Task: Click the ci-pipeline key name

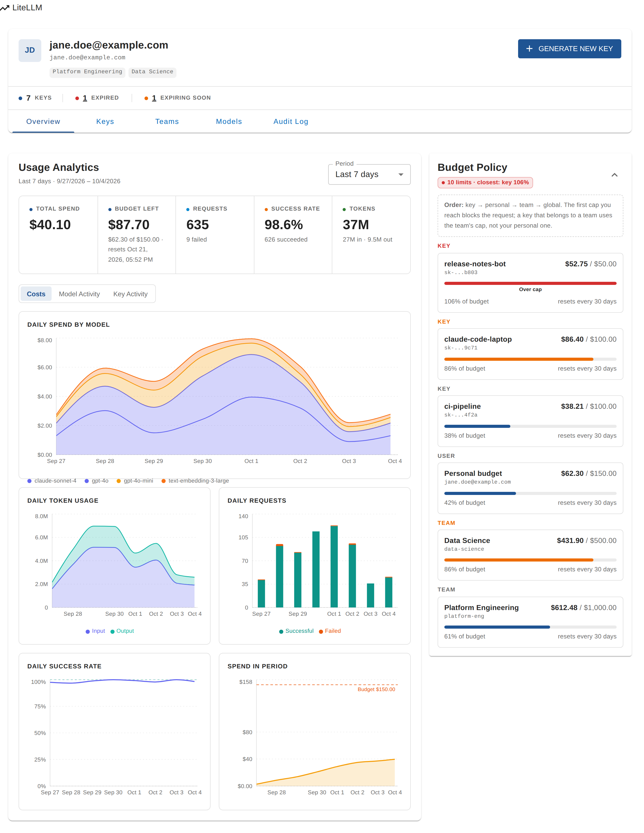Action: [x=462, y=406]
